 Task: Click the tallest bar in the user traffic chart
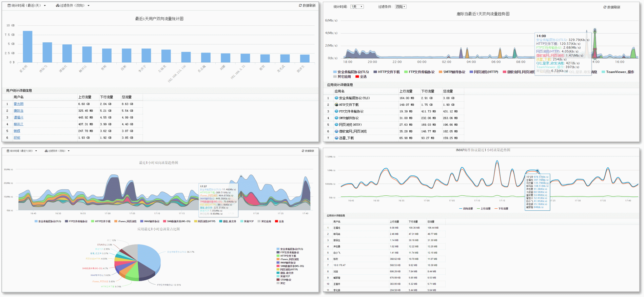pos(27,46)
